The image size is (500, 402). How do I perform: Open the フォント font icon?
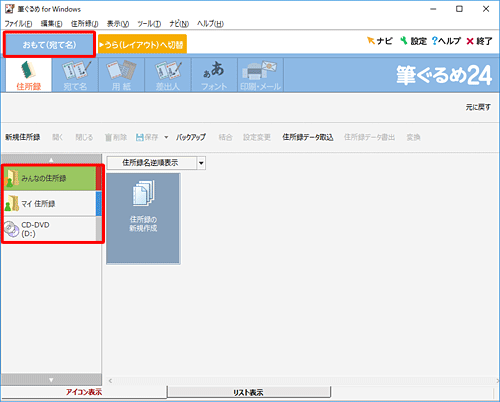[214, 75]
